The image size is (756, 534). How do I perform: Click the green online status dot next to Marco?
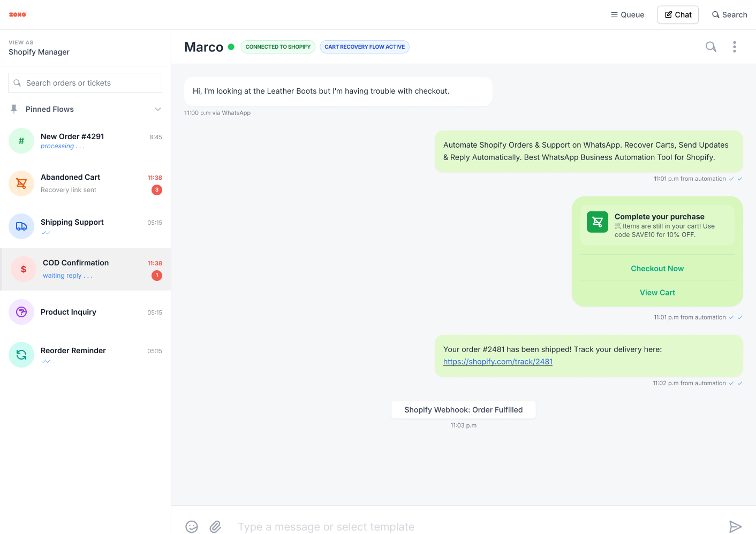point(231,47)
